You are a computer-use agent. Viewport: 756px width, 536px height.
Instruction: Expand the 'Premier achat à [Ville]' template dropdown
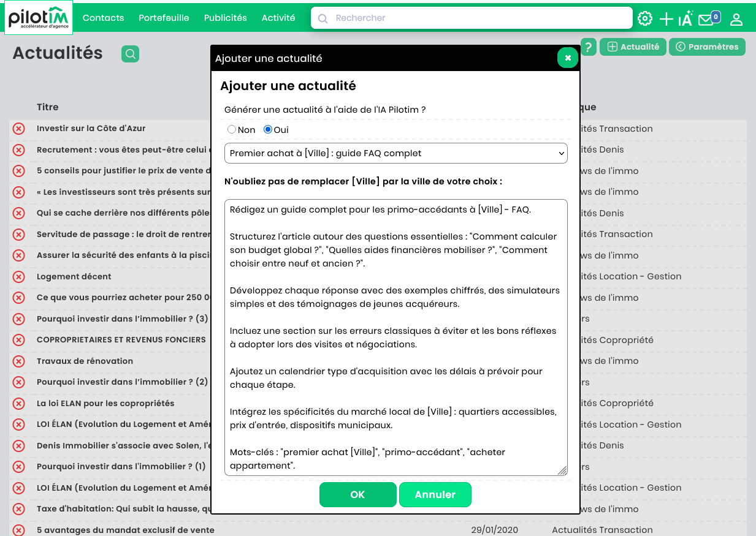click(x=395, y=153)
